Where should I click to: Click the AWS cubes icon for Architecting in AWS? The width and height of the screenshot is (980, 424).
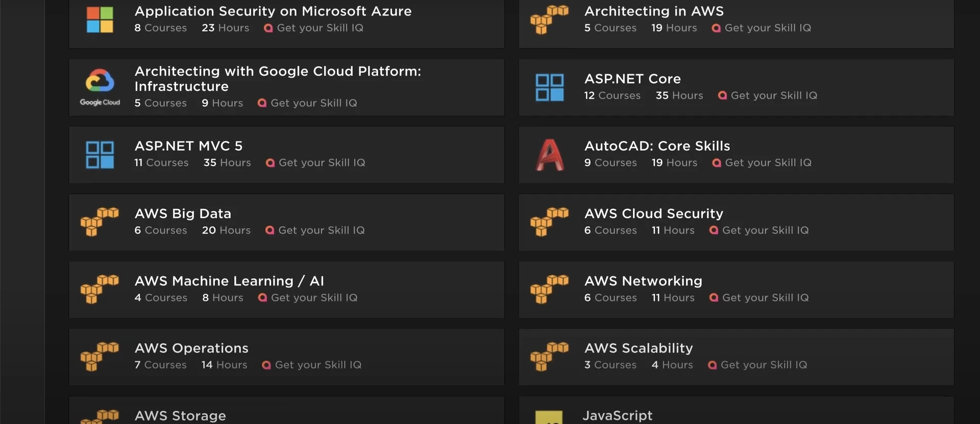550,19
